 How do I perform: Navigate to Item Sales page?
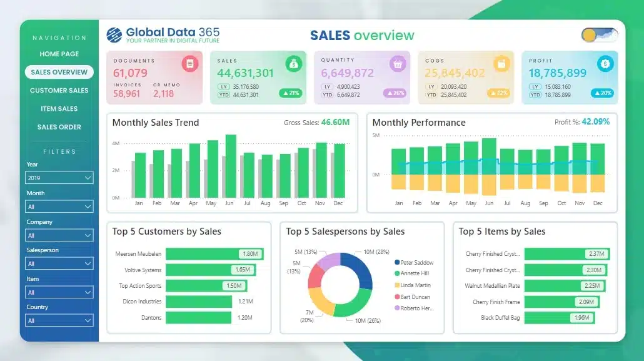[59, 109]
